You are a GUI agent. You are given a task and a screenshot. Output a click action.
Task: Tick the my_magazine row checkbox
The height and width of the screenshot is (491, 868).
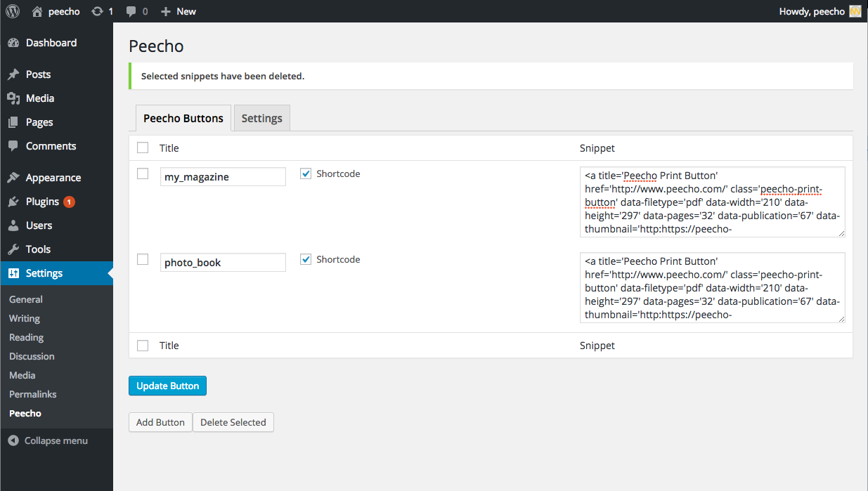coord(143,174)
